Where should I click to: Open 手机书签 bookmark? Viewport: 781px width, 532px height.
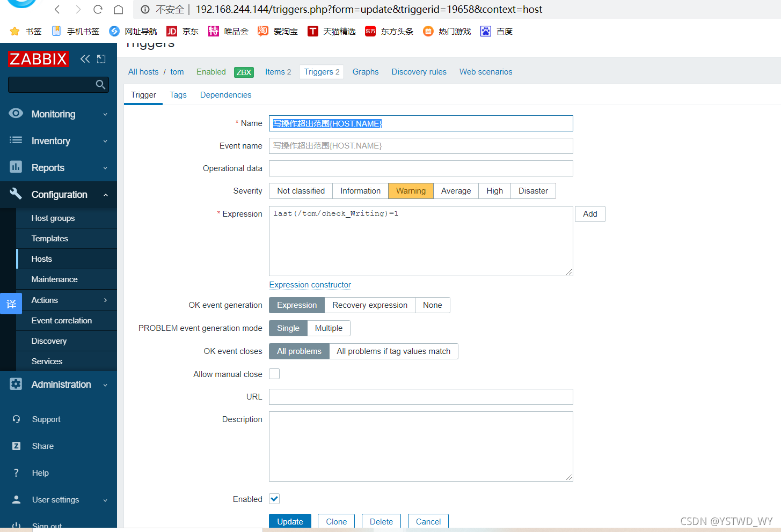click(x=76, y=31)
